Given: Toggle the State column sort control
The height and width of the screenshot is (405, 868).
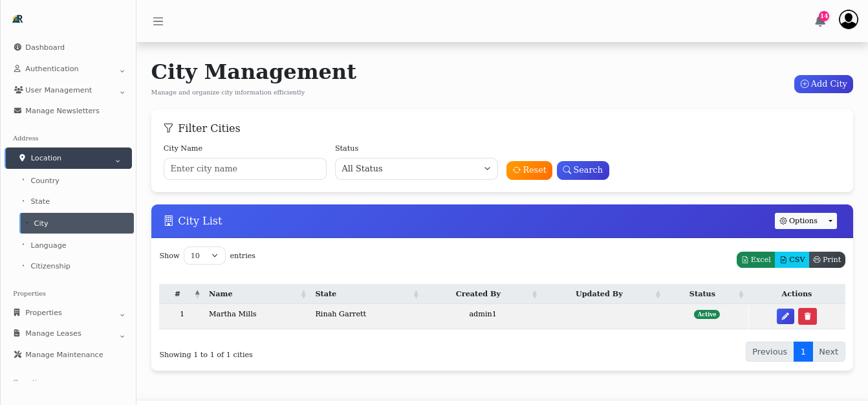Looking at the screenshot, I should (416, 294).
